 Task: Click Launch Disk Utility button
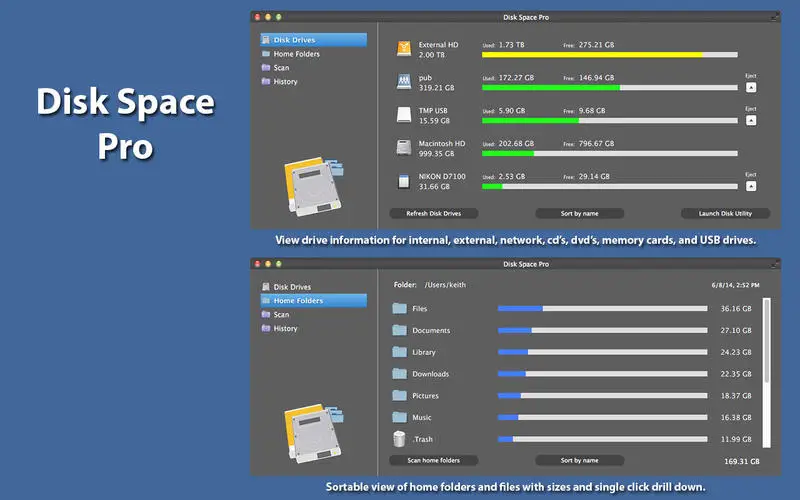coord(725,213)
